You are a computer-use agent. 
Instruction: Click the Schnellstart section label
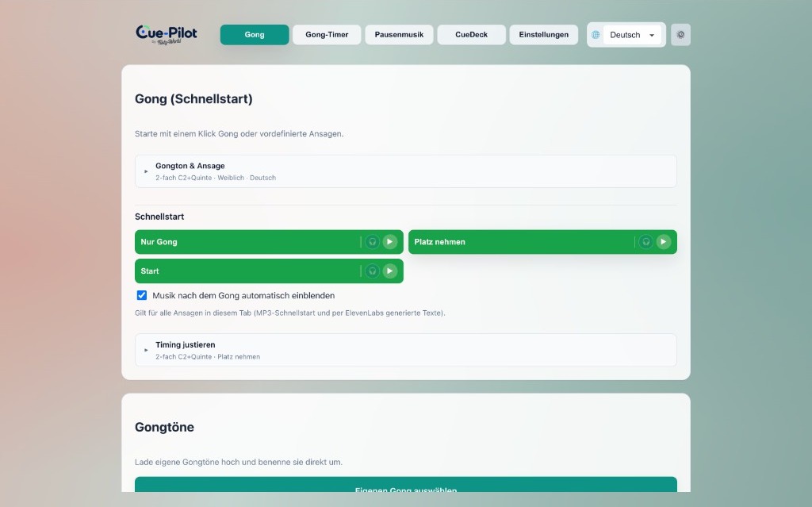click(159, 217)
